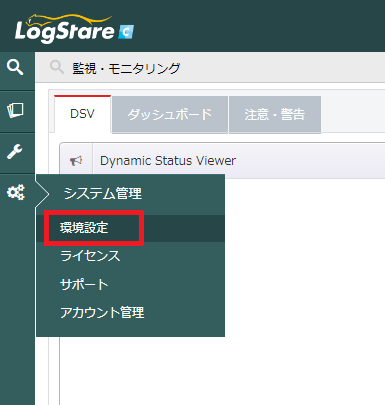
Task: Click the megaphone icon beside Dynamic Status Viewer
Action: 76,161
